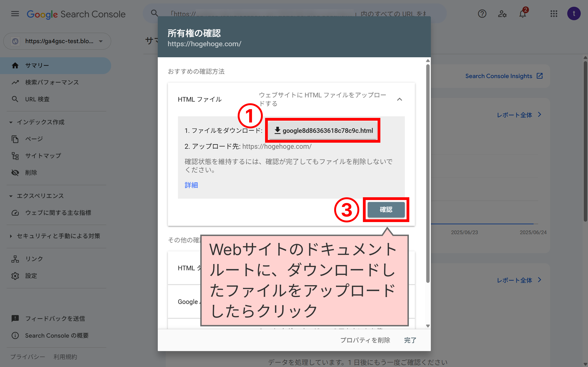Click the search magnifier icon in top bar
Screen dimensions: 588x367
155,13
